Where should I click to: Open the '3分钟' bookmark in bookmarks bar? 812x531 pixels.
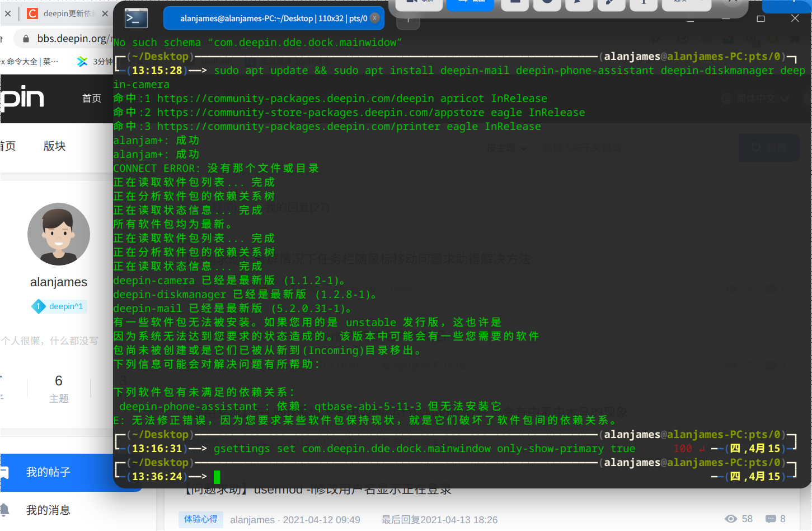(x=95, y=61)
